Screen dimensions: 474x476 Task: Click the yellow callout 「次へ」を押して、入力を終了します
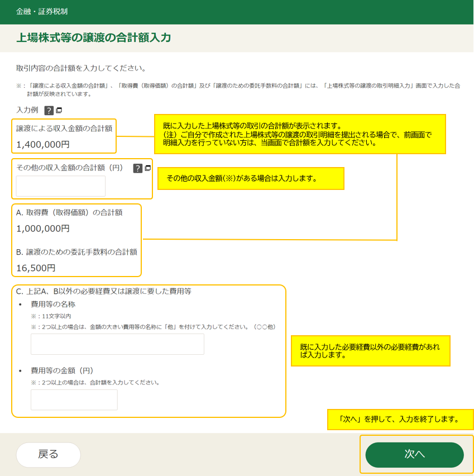pos(399,419)
